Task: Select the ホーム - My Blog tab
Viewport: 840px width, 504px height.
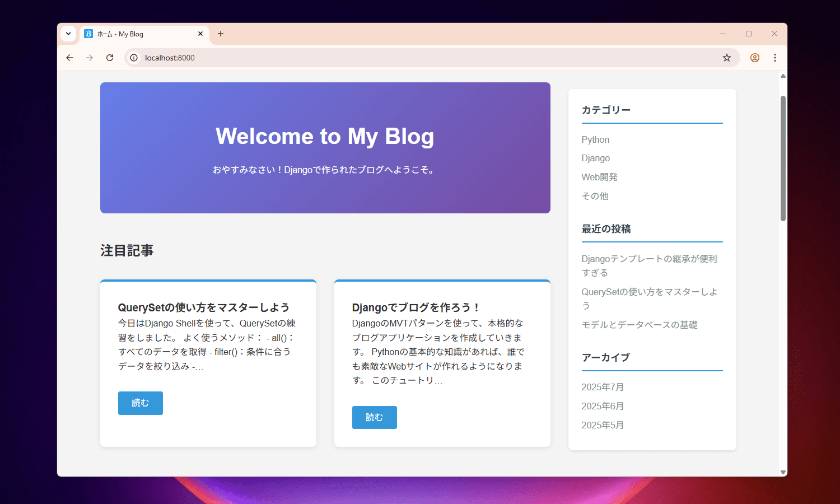Action: click(x=144, y=34)
